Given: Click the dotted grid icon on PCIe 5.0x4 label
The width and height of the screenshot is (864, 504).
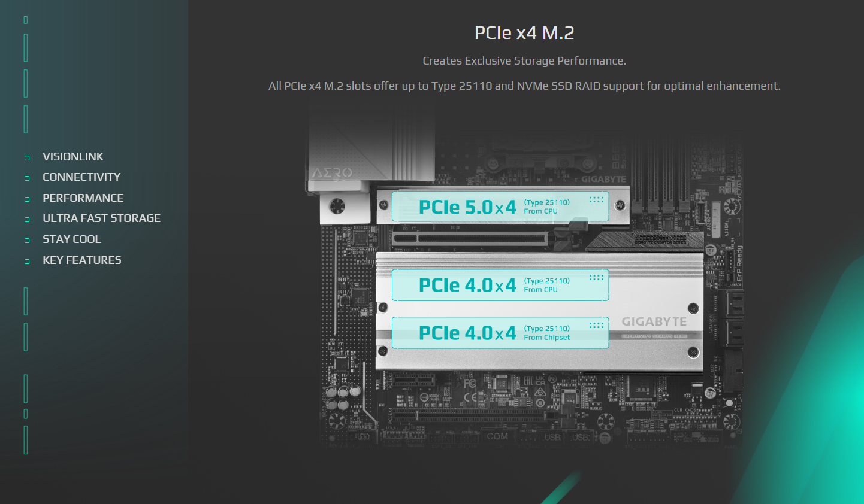Looking at the screenshot, I should pos(596,199).
